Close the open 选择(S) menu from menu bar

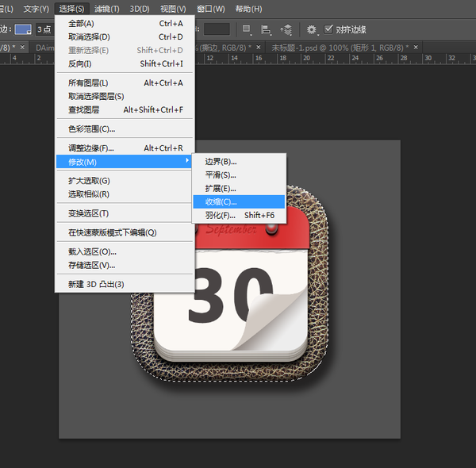(x=72, y=9)
